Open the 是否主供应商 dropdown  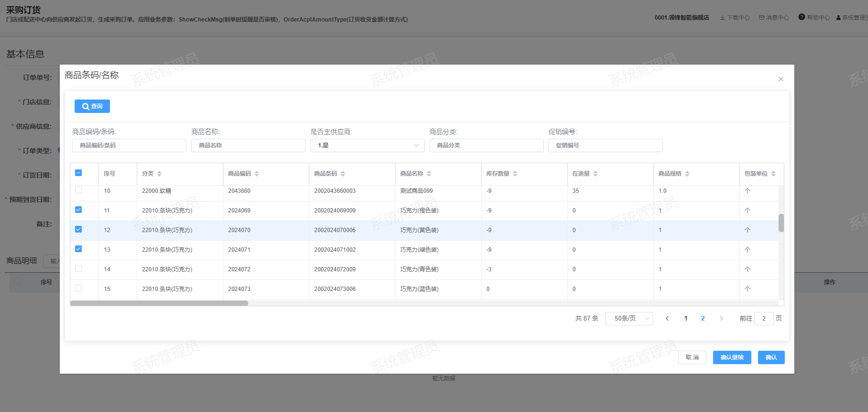[367, 145]
